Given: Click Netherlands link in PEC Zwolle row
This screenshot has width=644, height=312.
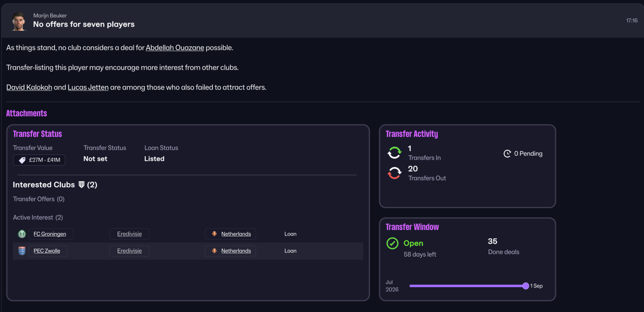Looking at the screenshot, I should [236, 251].
